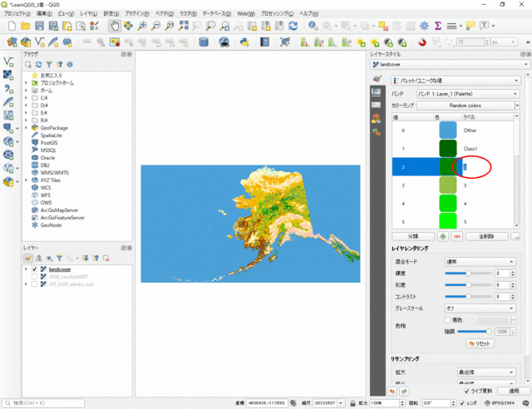Click the Random colors ramp button
The height and width of the screenshot is (409, 532).
point(465,106)
